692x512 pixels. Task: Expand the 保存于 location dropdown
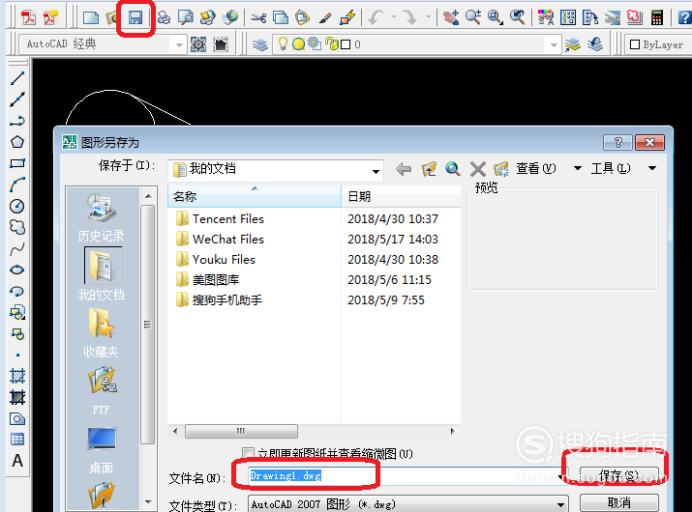376,170
